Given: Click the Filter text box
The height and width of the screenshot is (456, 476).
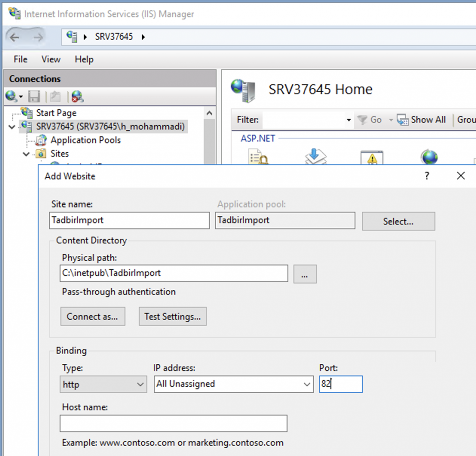Looking at the screenshot, I should pos(304,120).
